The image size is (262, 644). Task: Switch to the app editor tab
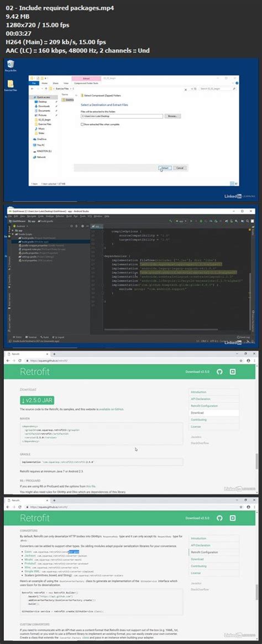pyautogui.click(x=97, y=226)
